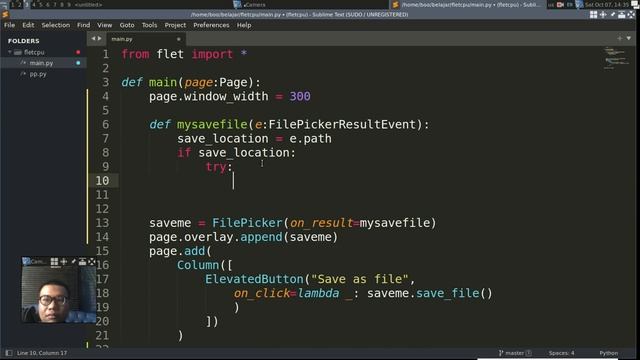Click line number 13 in the gutter
Screen dimensions: 640x360
[102, 223]
